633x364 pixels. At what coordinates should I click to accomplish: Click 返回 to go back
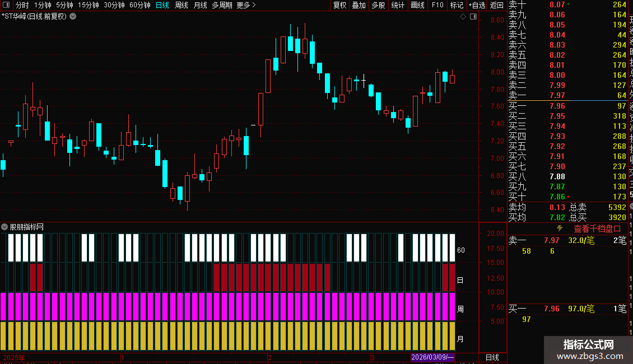tap(496, 5)
